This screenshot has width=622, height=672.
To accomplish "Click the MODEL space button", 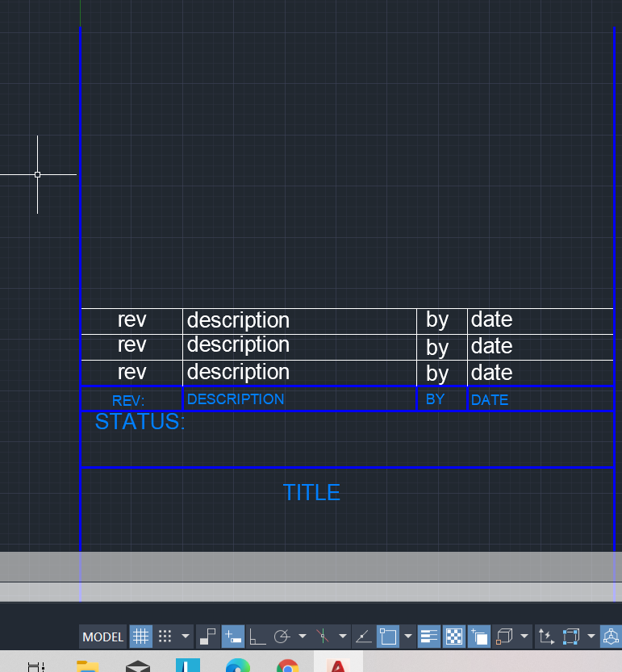I will [x=103, y=637].
